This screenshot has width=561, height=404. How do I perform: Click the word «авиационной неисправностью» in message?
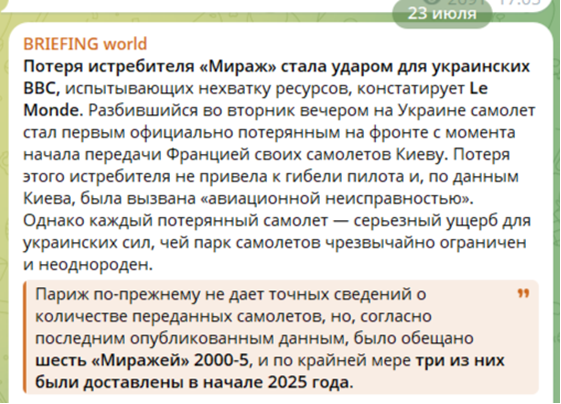(x=337, y=198)
